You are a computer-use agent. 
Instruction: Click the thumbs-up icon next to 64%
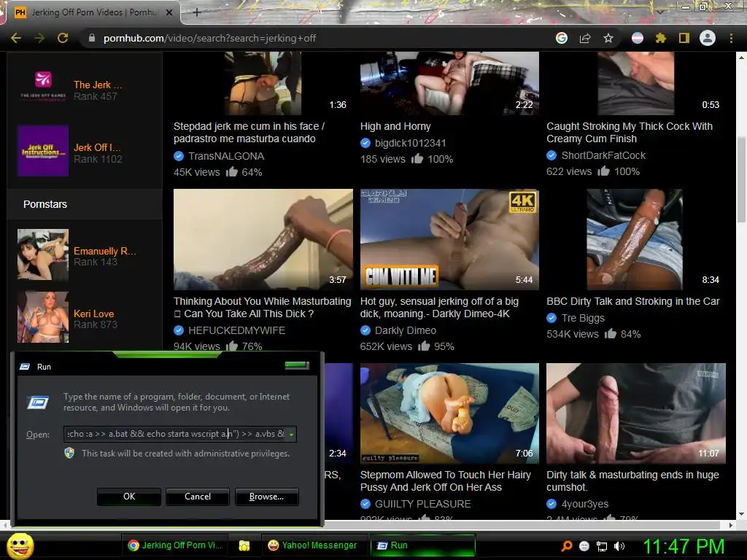point(231,171)
